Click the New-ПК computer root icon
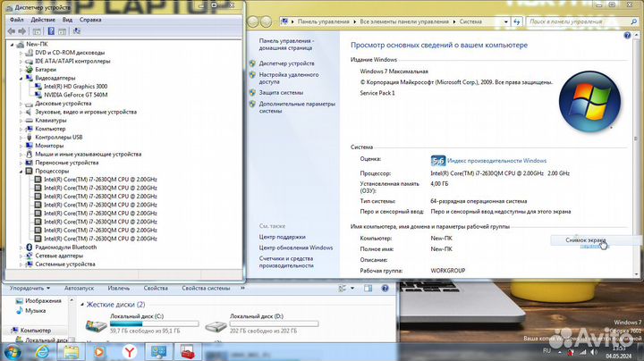 (20, 45)
